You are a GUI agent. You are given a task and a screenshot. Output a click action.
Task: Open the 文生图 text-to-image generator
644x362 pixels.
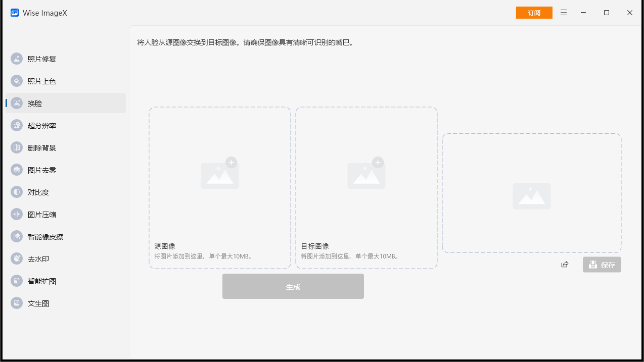click(x=37, y=303)
